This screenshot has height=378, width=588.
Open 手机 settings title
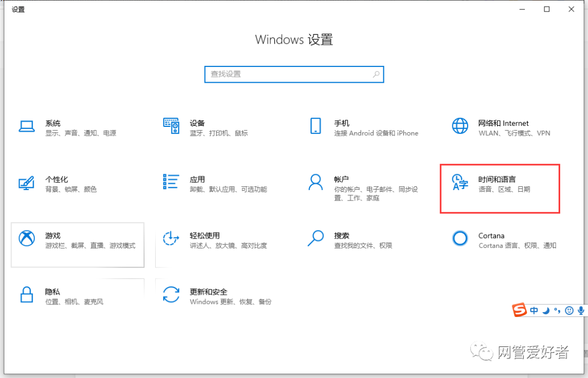click(341, 123)
